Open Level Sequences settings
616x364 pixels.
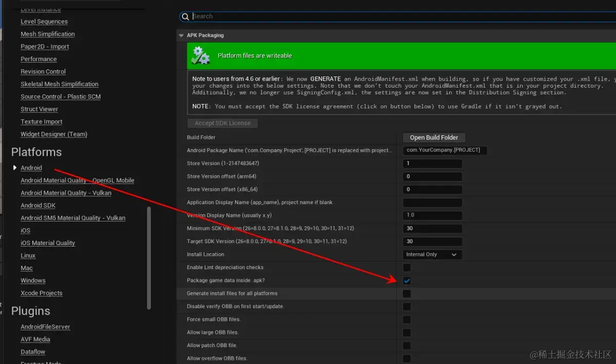point(44,22)
